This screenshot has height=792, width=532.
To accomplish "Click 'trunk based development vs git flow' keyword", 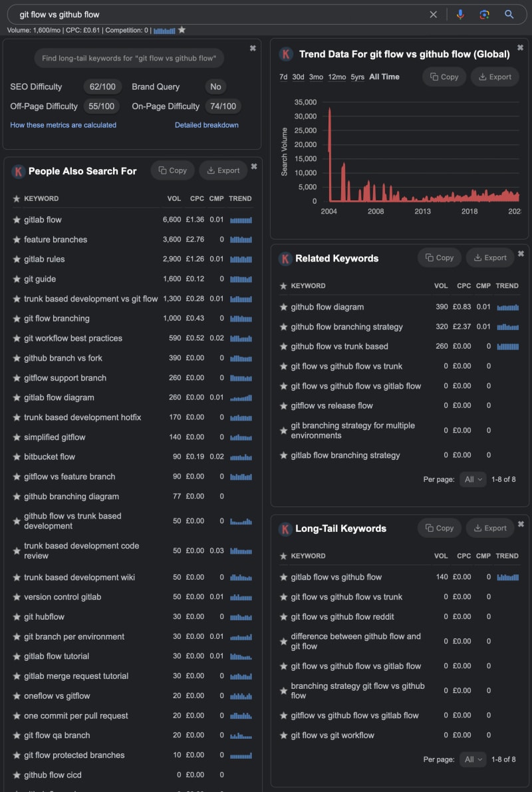I will (x=91, y=299).
